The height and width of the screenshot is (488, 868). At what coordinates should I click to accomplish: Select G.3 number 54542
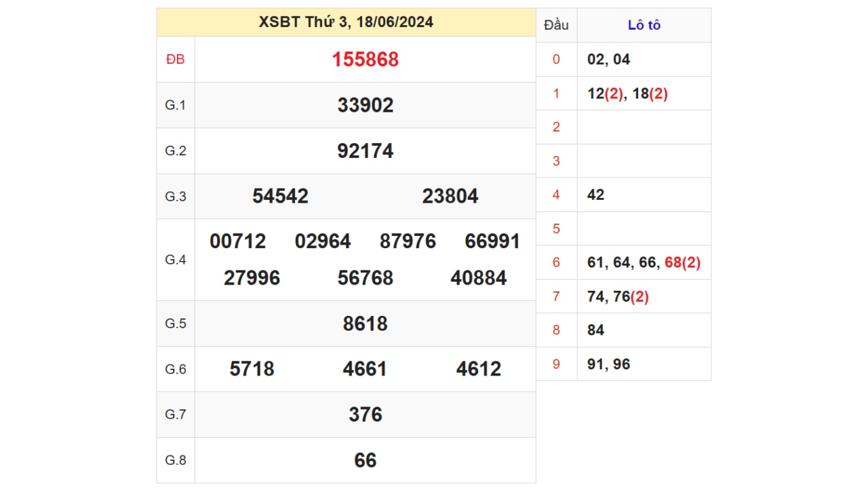click(x=280, y=196)
